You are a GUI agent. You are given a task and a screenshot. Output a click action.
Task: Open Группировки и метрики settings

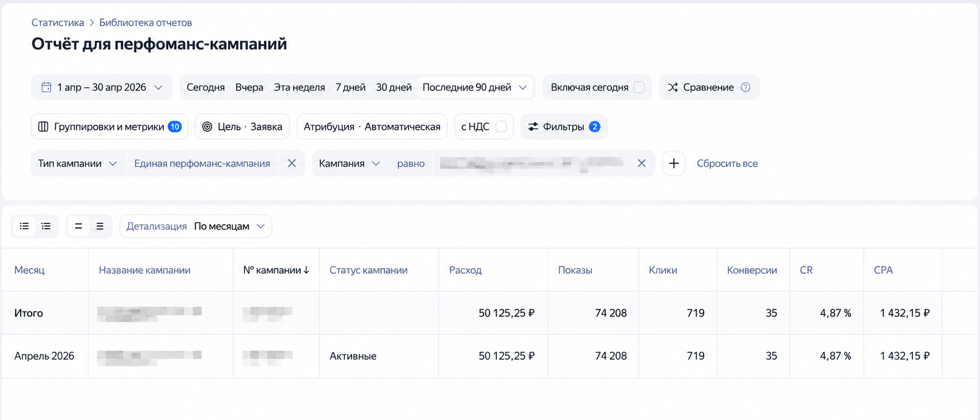(x=109, y=126)
